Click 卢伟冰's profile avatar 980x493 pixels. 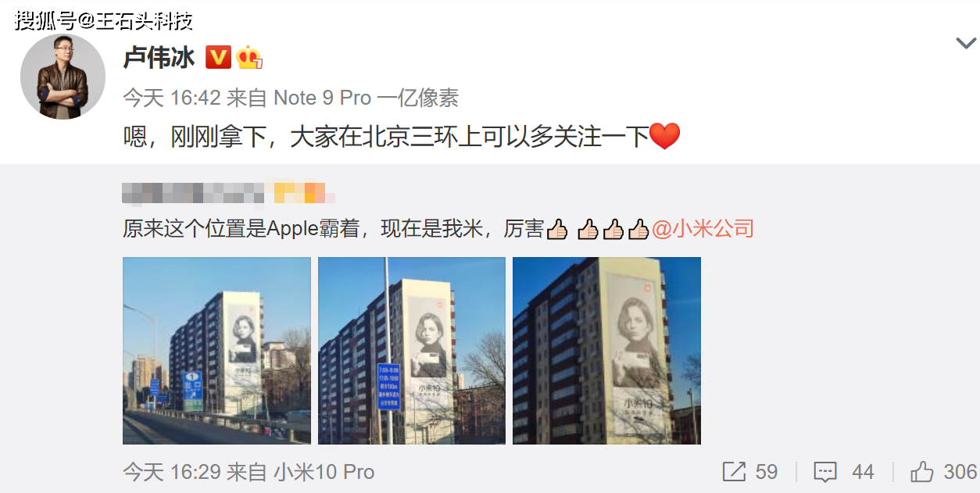[63, 77]
